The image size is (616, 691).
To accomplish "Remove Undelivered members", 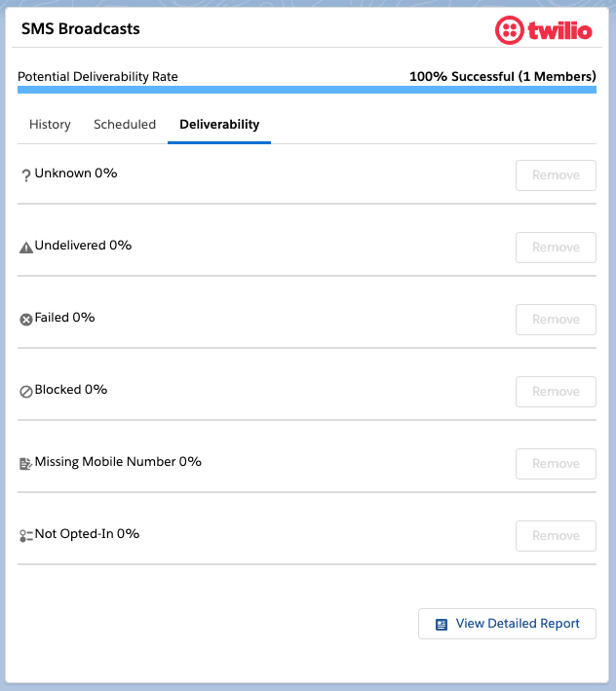I will point(556,248).
